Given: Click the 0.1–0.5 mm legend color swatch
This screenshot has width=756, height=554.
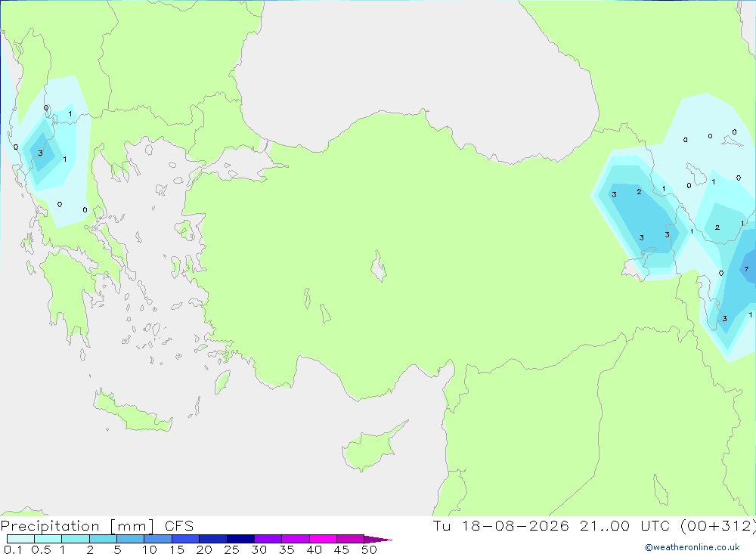Looking at the screenshot, I should [20, 539].
